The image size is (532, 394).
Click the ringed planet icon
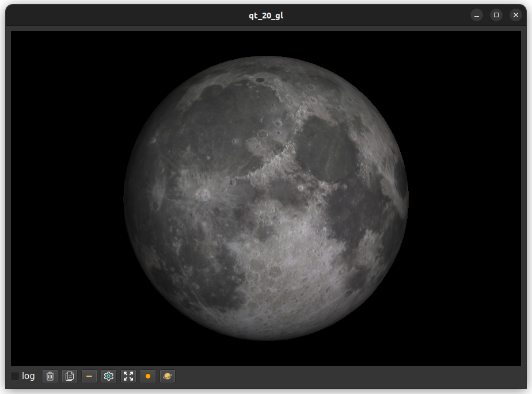(x=168, y=376)
